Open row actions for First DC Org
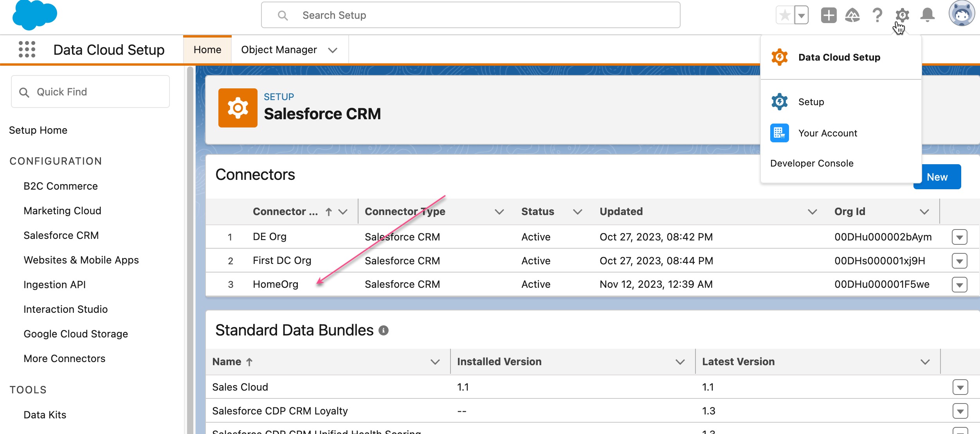Image resolution: width=980 pixels, height=434 pixels. [x=959, y=261]
